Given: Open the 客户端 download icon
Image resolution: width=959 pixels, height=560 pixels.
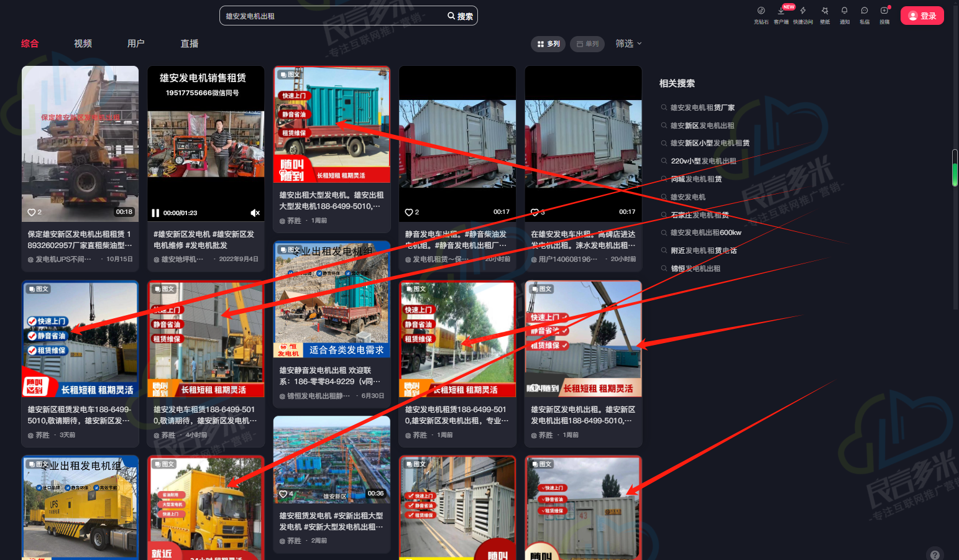Looking at the screenshot, I should coord(781,11).
